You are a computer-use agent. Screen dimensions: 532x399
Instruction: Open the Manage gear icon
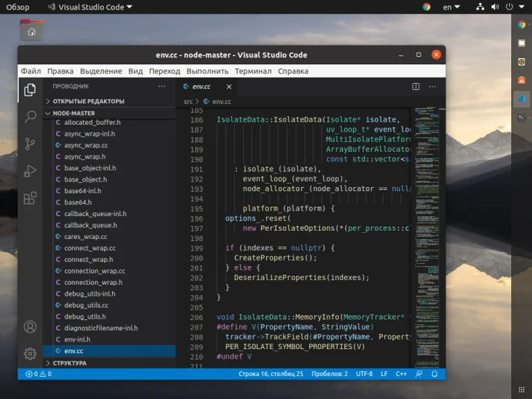click(x=30, y=353)
